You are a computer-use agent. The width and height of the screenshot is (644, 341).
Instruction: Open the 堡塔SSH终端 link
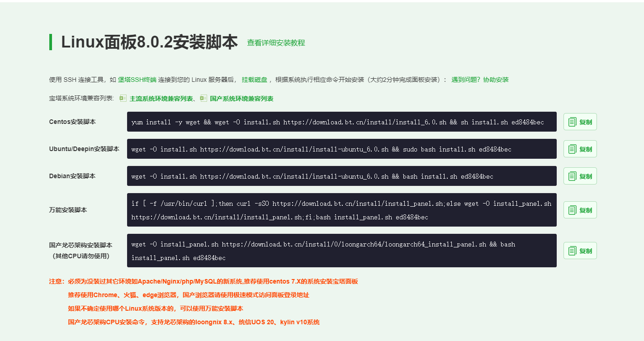(x=137, y=80)
